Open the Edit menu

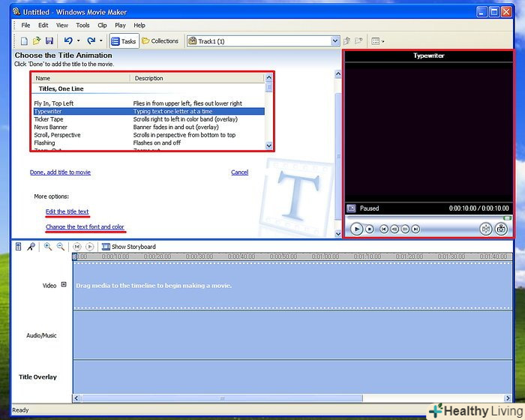43,25
